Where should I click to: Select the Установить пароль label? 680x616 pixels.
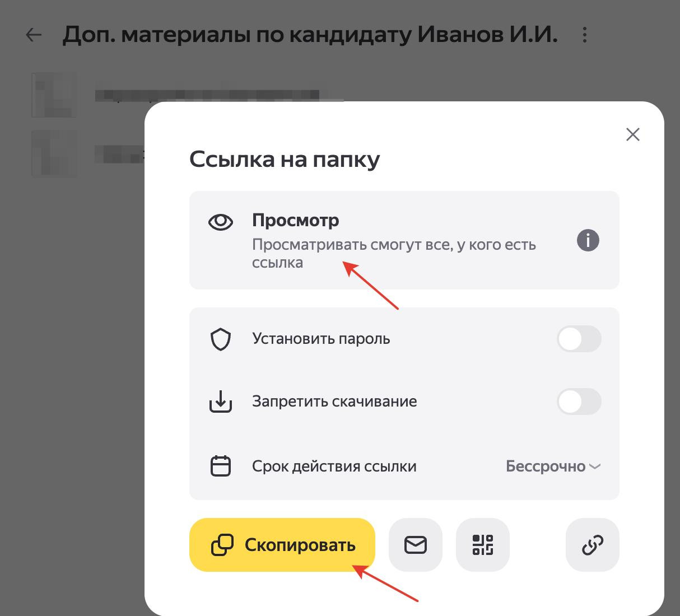click(321, 339)
